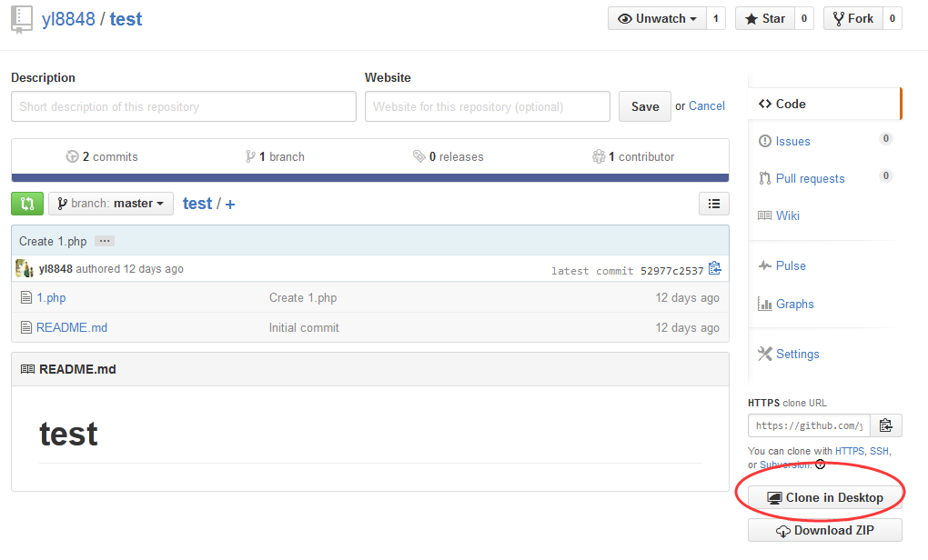Click the yl8848 author avatar
Viewport: 928px width, 560px height.
click(x=25, y=268)
